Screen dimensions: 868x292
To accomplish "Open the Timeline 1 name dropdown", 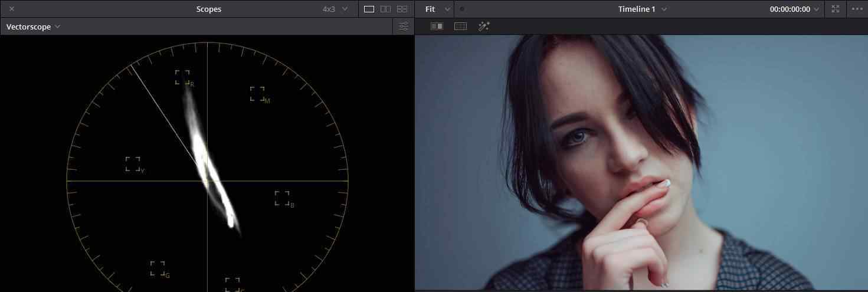I will pos(643,9).
